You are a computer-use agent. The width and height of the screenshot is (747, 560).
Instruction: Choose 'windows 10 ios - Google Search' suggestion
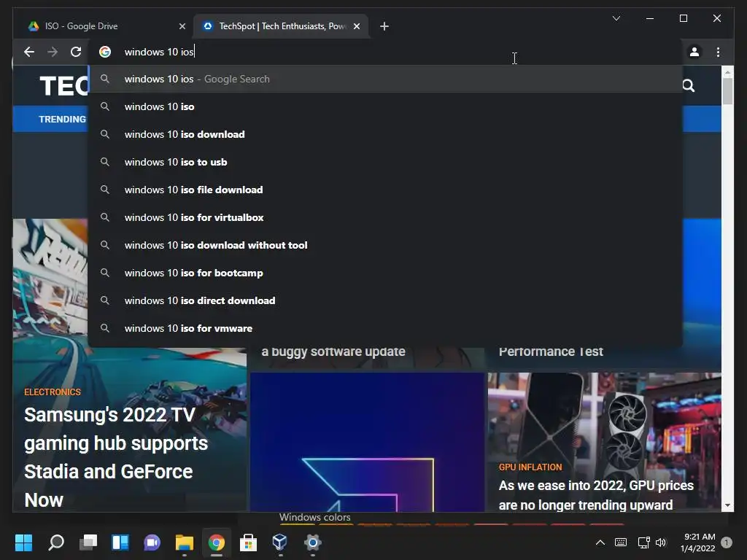385,79
